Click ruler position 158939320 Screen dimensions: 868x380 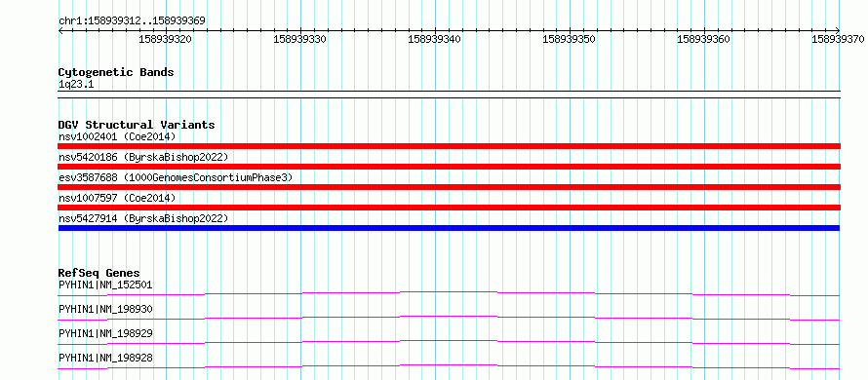166,39
